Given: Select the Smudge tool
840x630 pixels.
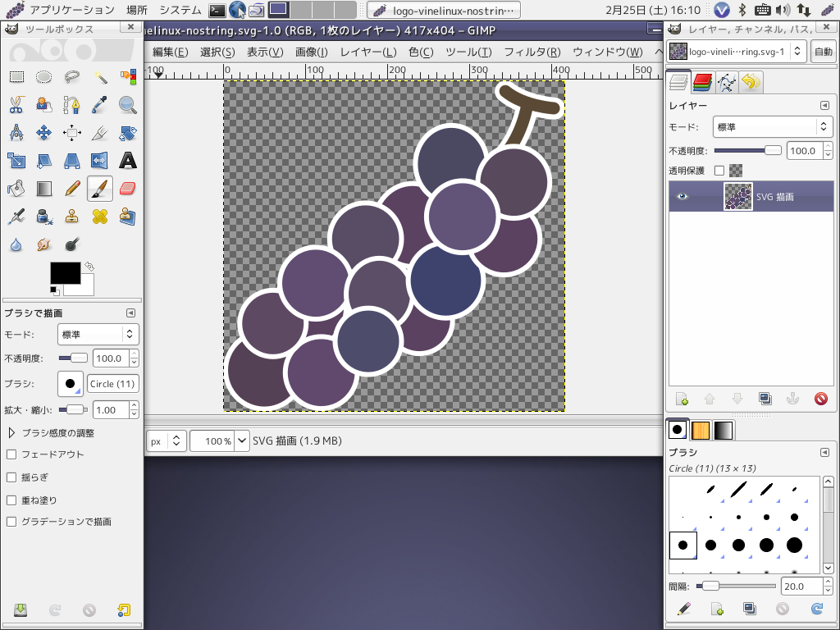Looking at the screenshot, I should pos(44,244).
